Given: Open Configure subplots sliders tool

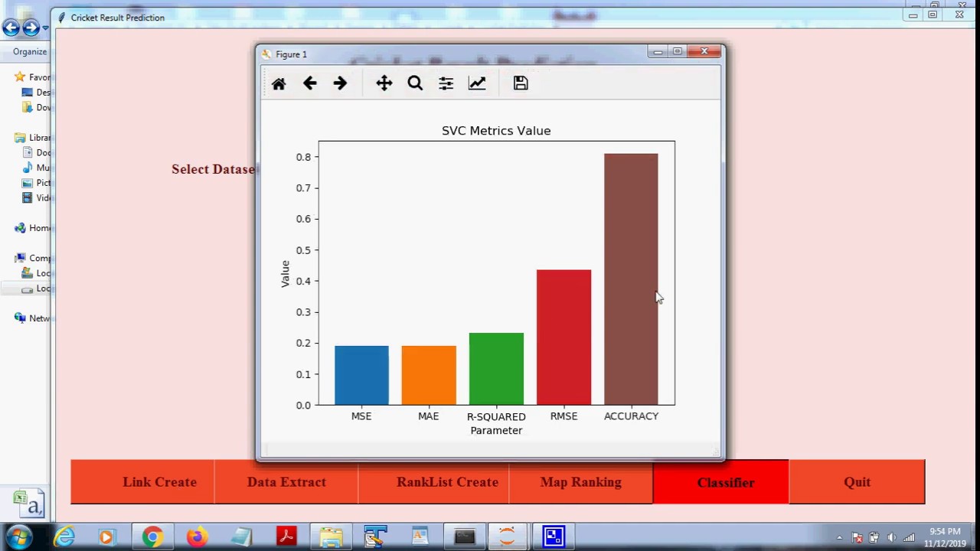Looking at the screenshot, I should click(x=446, y=83).
